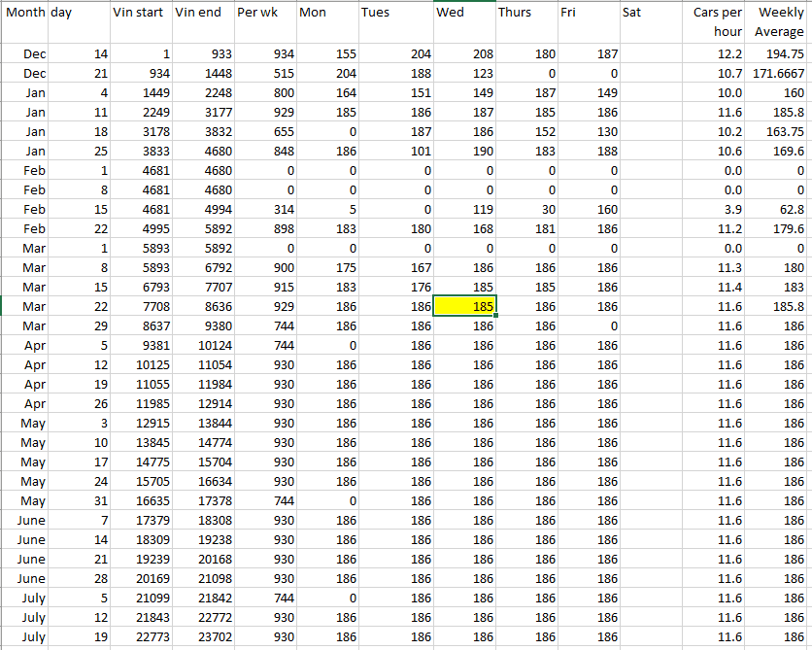The width and height of the screenshot is (812, 650).
Task: Click the Per wk cell with 515
Action: coord(264,74)
